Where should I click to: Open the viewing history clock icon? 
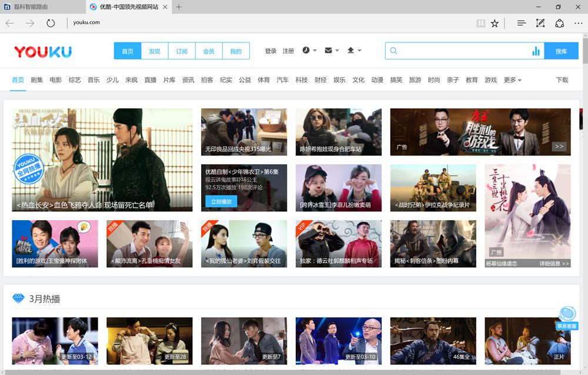tap(306, 51)
